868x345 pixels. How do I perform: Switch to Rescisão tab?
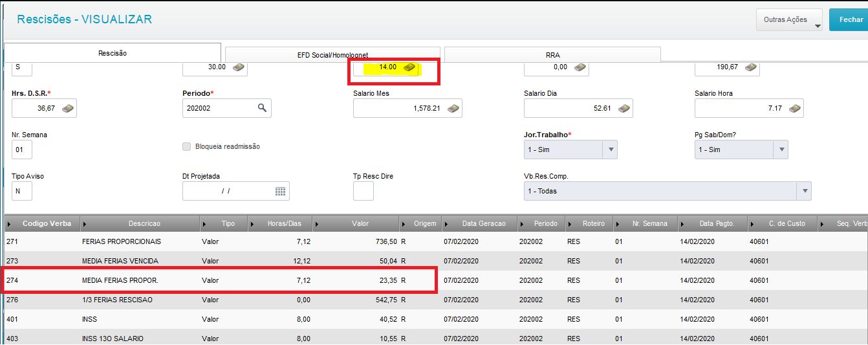tap(113, 53)
